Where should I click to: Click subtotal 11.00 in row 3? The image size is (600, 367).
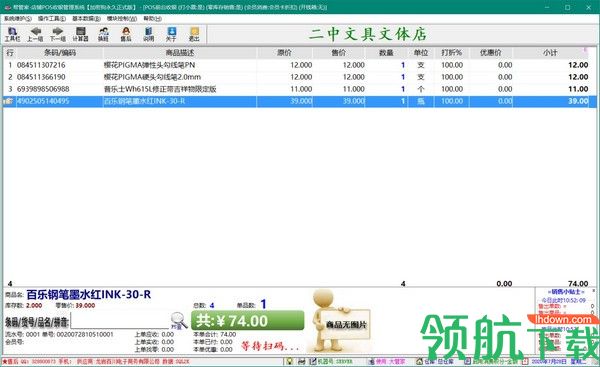click(x=578, y=89)
